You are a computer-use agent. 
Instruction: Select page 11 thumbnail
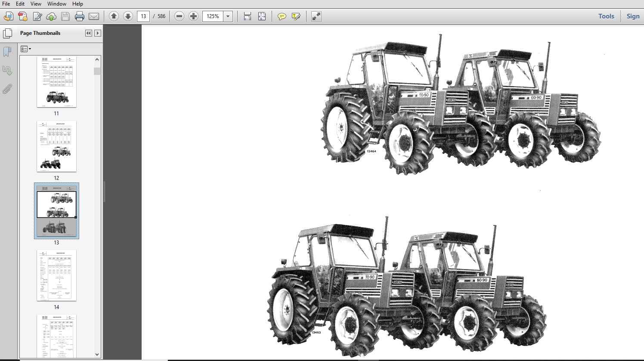point(56,82)
